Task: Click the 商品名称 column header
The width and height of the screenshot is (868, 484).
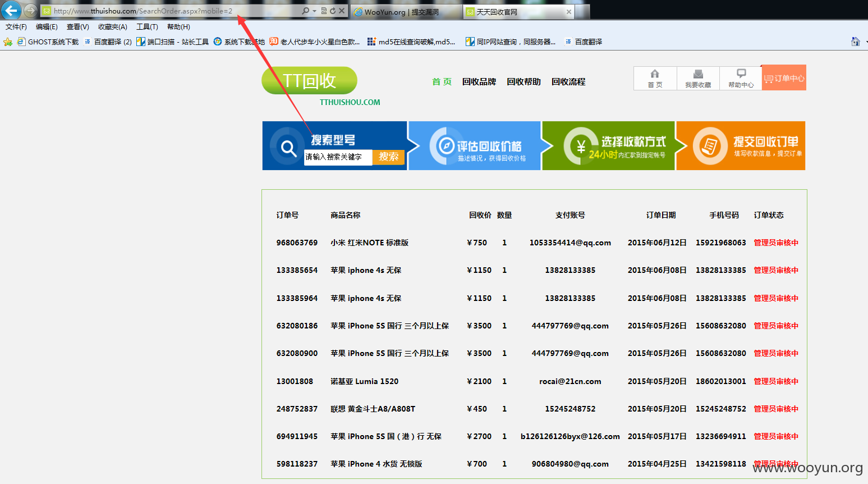Action: click(345, 215)
